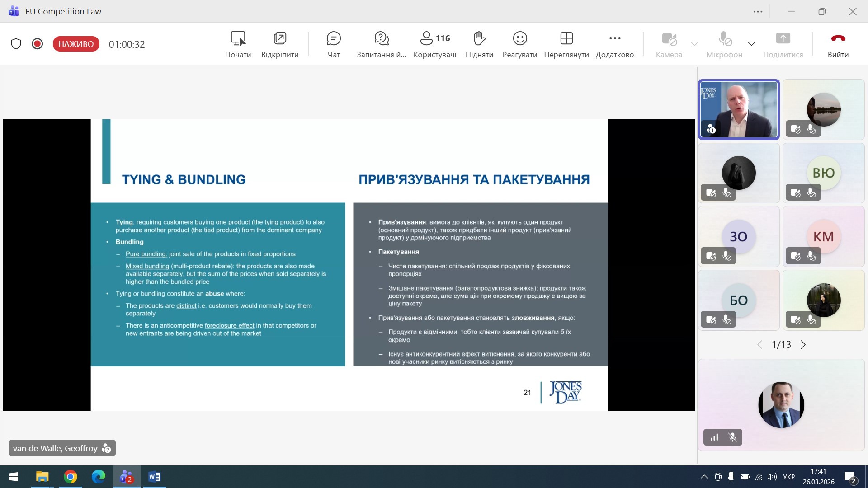Open the Переглянути view options
The height and width of the screenshot is (488, 868).
click(x=566, y=44)
